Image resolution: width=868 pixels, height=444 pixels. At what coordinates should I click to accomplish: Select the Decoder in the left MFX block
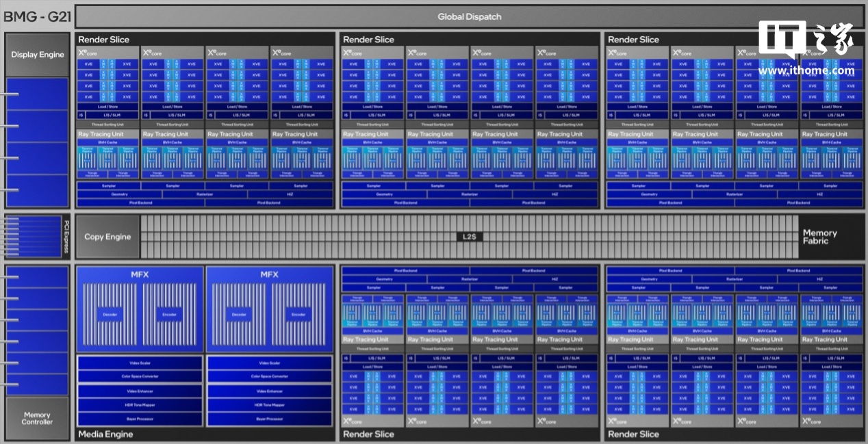click(x=110, y=315)
